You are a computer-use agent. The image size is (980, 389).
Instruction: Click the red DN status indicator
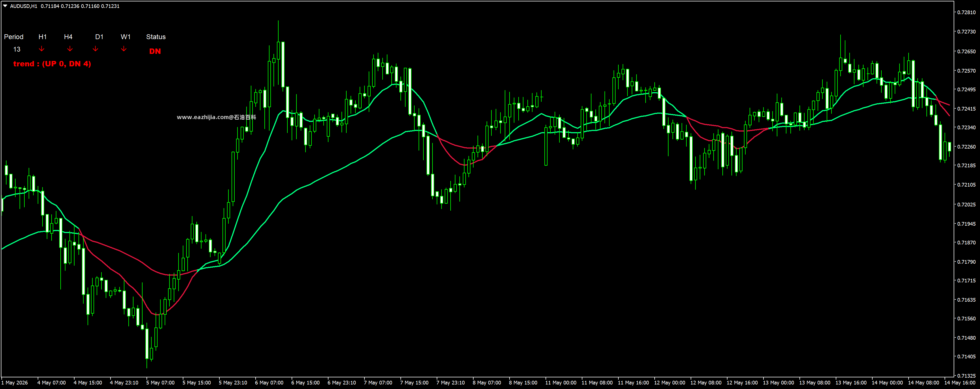(155, 51)
